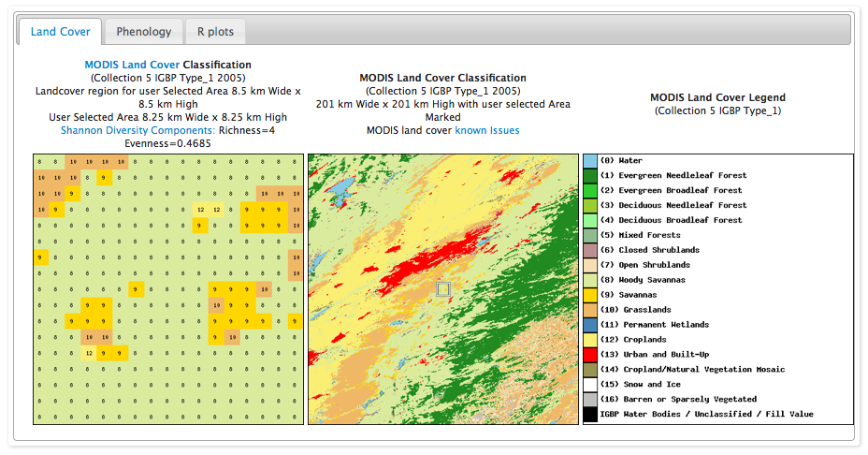Click the Woody Savannas color swatch

[x=590, y=281]
